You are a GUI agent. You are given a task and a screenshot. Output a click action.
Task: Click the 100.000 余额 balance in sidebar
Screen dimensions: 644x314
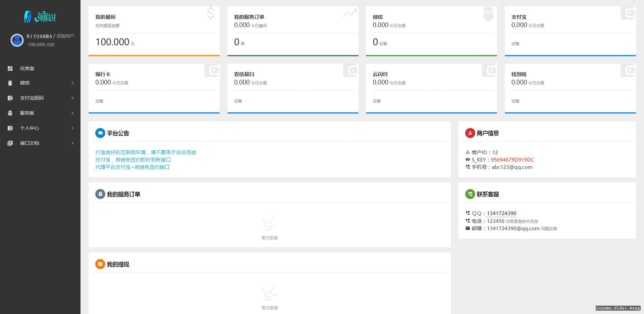pos(41,45)
